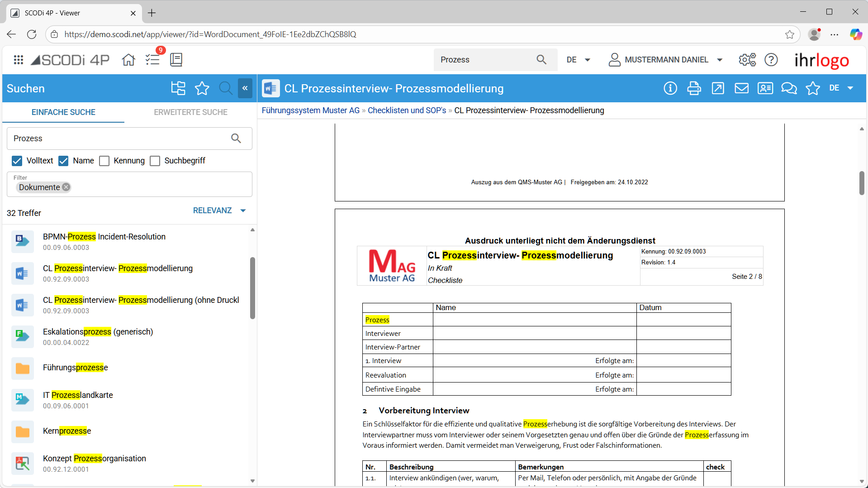Open the comments speech bubble icon
Viewport: 868px width, 488px height.
pos(789,88)
